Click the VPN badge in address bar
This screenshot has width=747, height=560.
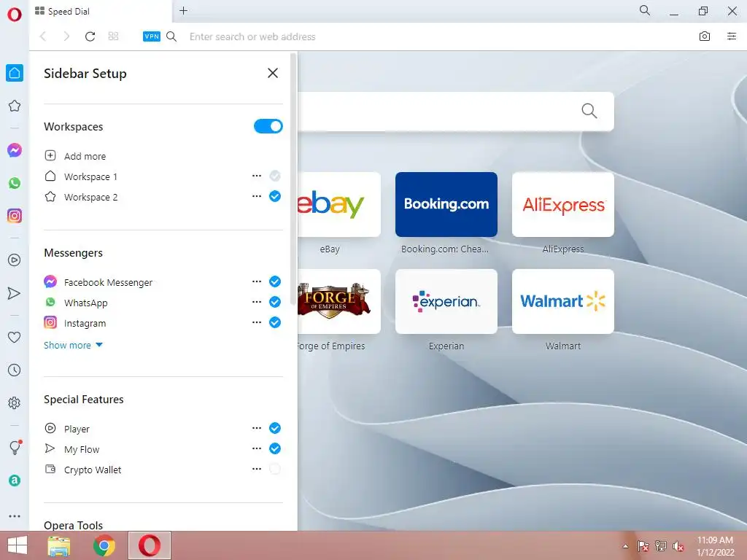pos(152,36)
